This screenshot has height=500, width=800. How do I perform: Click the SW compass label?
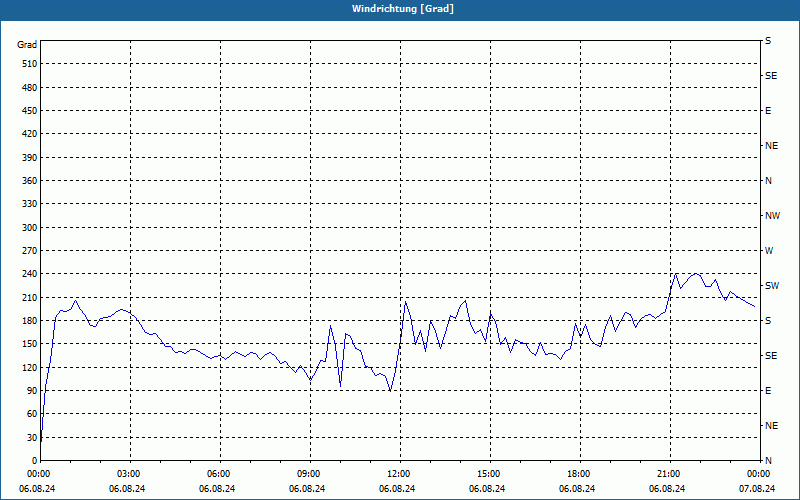click(772, 286)
